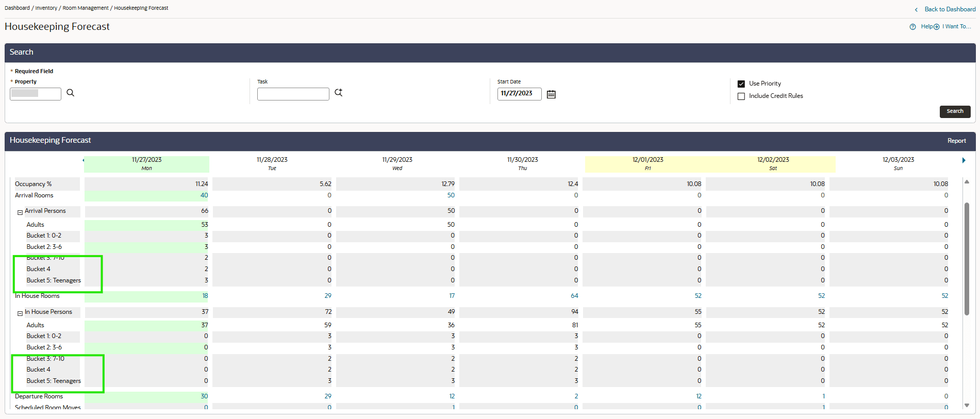Click the Housekeeping Forecast breadcrumb
This screenshot has width=980, height=419.
point(141,8)
